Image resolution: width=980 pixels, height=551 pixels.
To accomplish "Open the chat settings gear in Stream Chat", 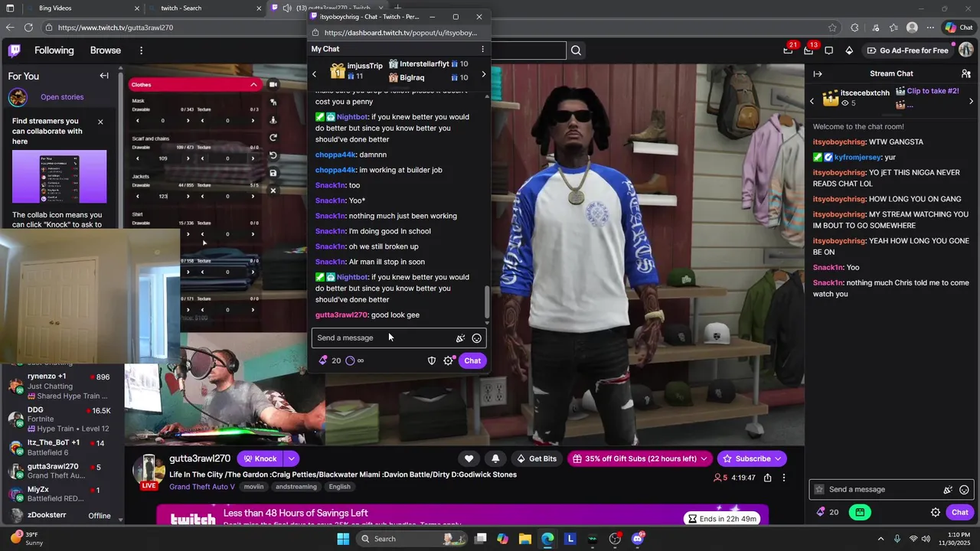I will [x=936, y=512].
